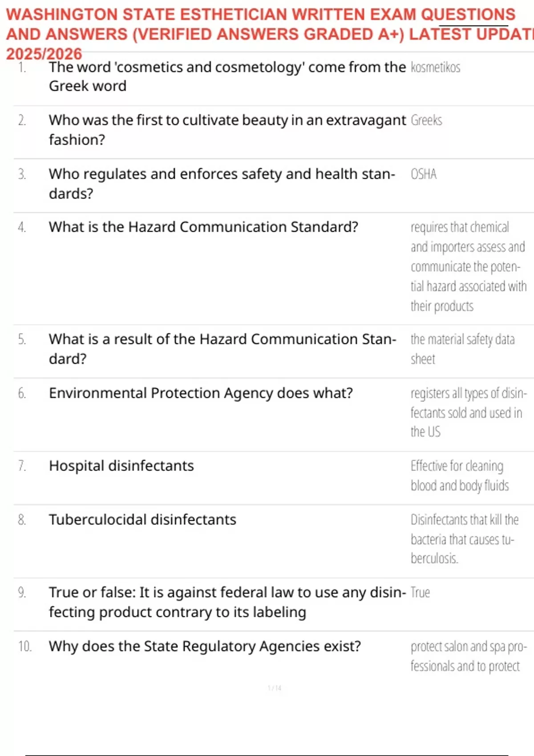Click the answer 'Greeks'

click(x=426, y=121)
